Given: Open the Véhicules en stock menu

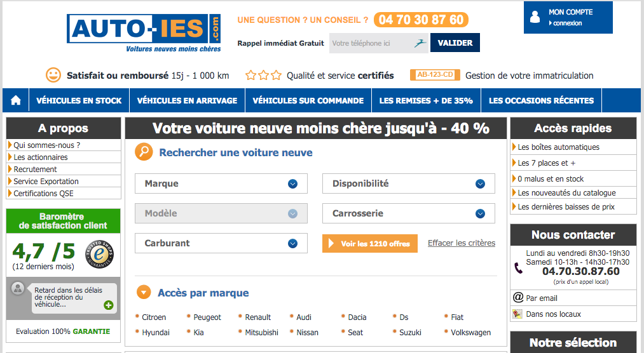Looking at the screenshot, I should pyautogui.click(x=79, y=100).
